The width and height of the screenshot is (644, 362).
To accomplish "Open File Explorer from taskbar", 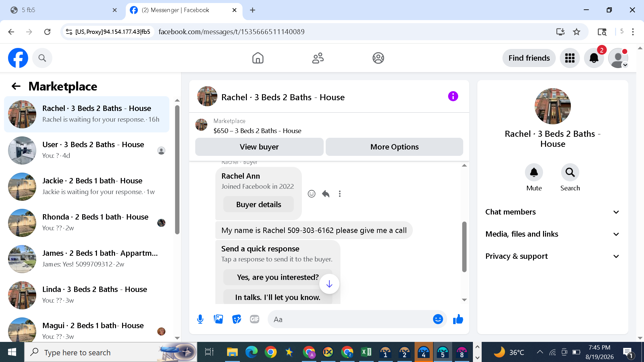I will (232, 352).
